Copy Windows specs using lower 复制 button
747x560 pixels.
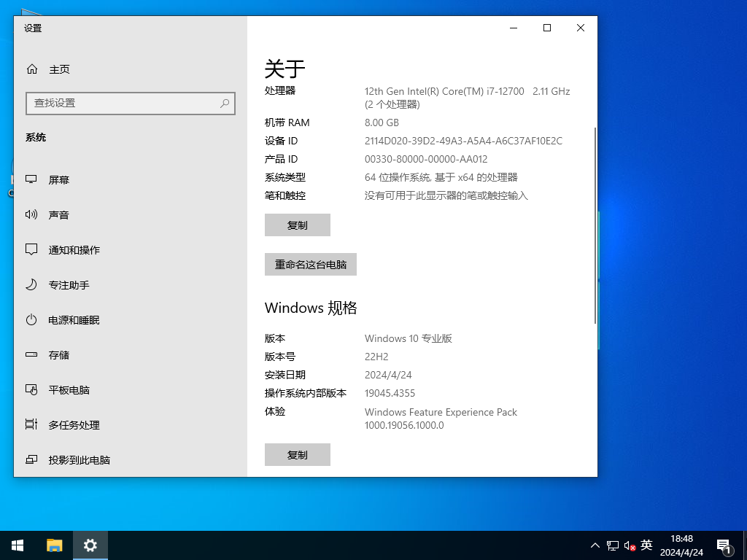click(297, 454)
